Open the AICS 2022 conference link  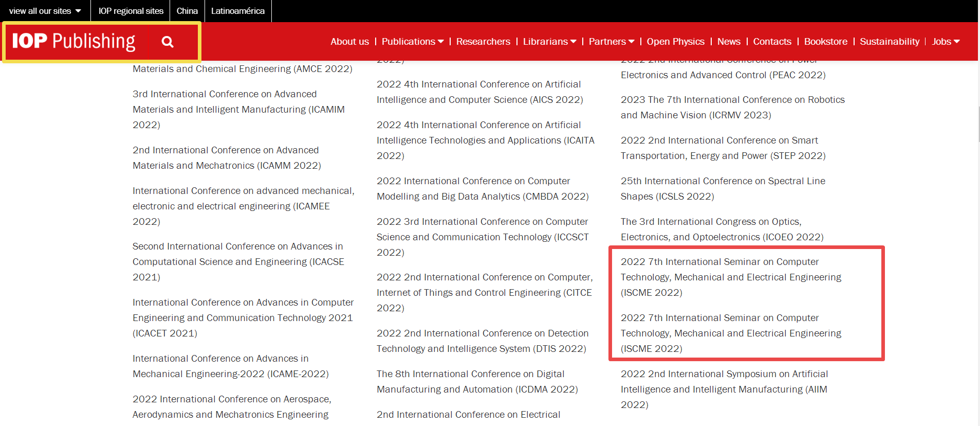pos(480,92)
